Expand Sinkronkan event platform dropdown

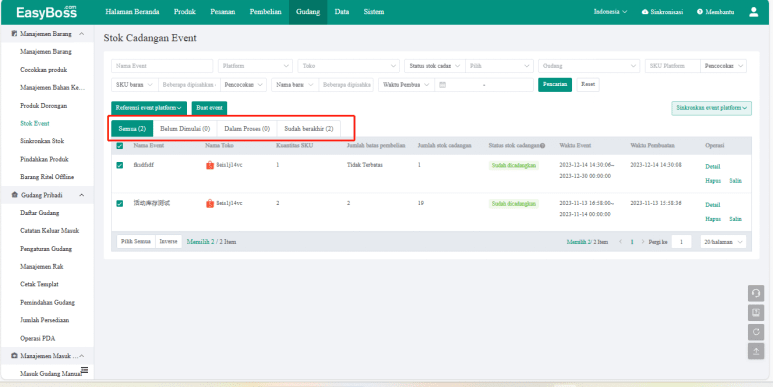pos(711,108)
